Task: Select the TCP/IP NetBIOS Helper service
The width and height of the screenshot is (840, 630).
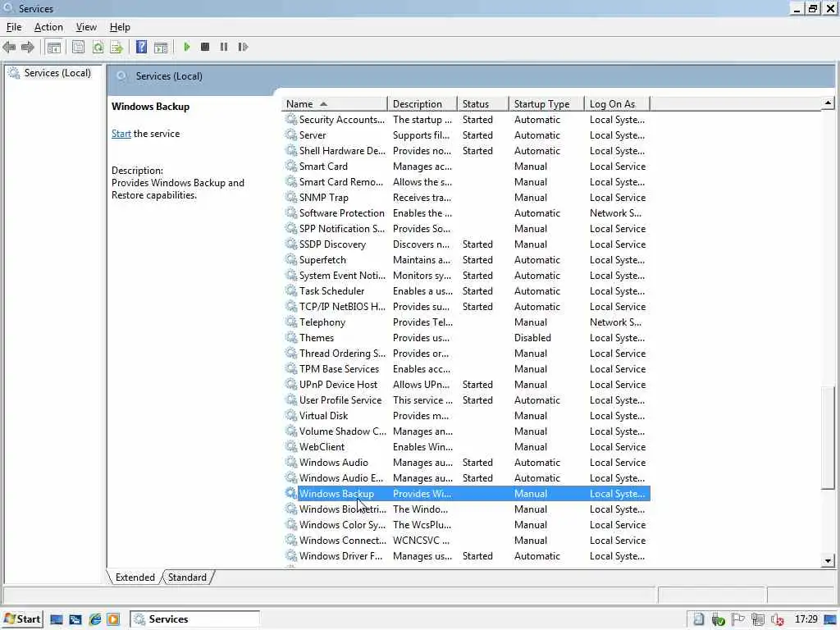Action: coord(467,307)
